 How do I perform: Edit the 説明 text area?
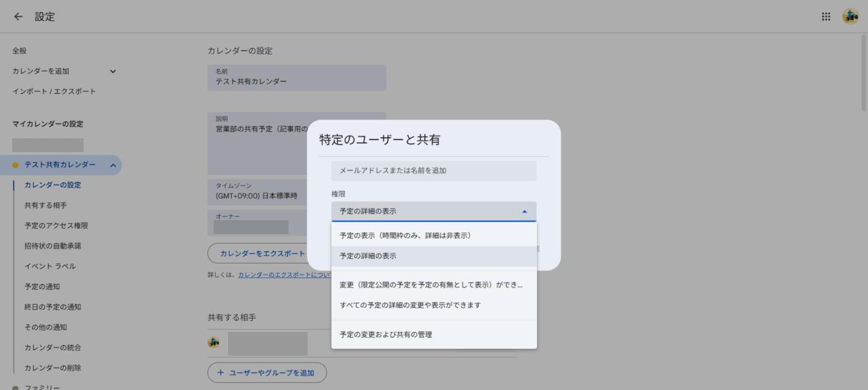(258, 144)
